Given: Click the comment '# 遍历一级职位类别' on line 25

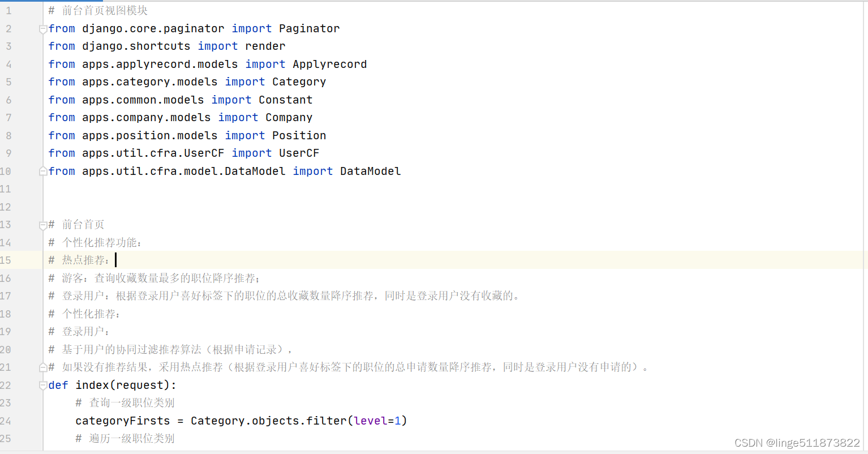Looking at the screenshot, I should point(125,438).
